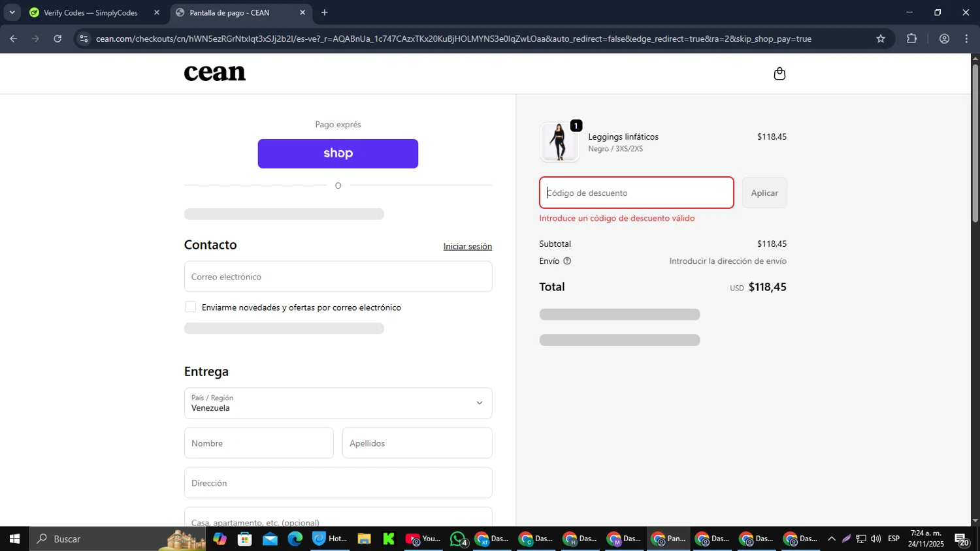Open the shopping bag cart icon
Image resolution: width=980 pixels, height=551 pixels.
pos(779,74)
